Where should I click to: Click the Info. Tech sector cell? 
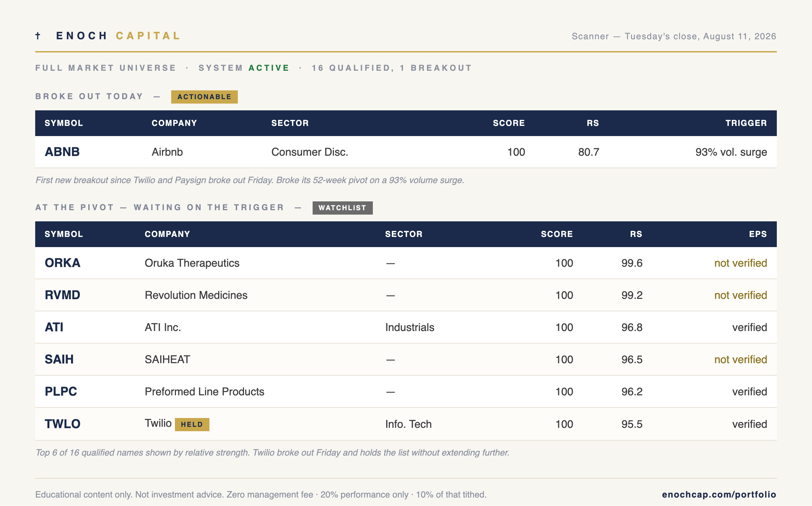coord(408,424)
